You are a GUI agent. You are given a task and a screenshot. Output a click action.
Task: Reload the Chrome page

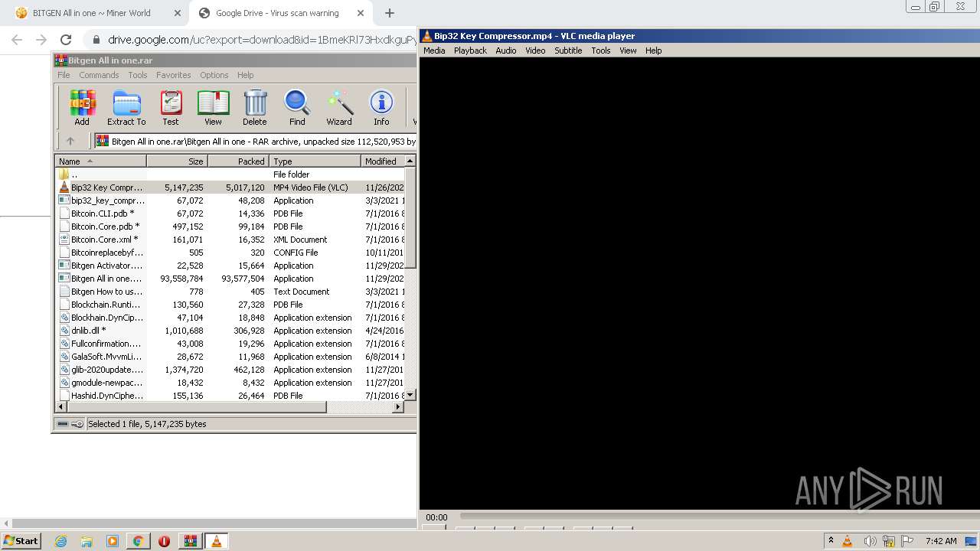pos(66,40)
